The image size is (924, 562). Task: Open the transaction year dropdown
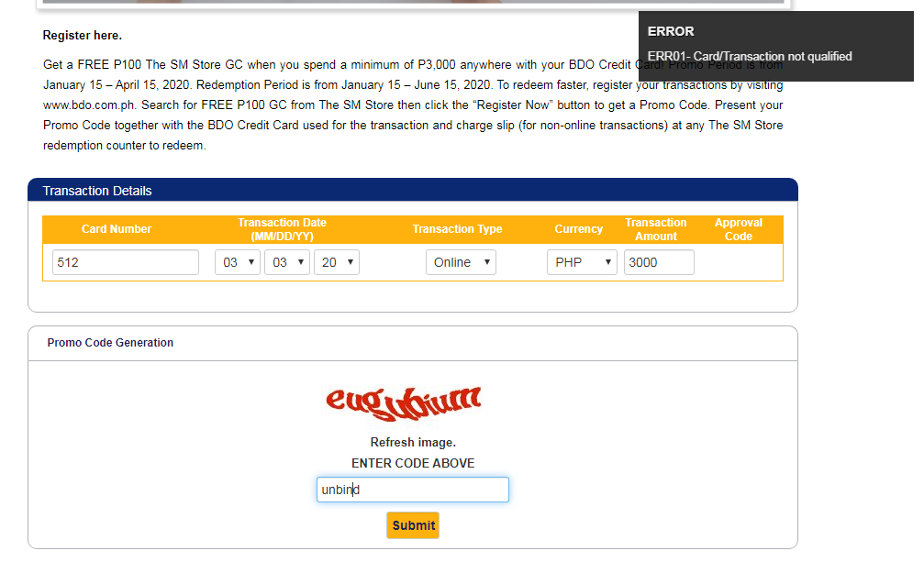tap(337, 262)
